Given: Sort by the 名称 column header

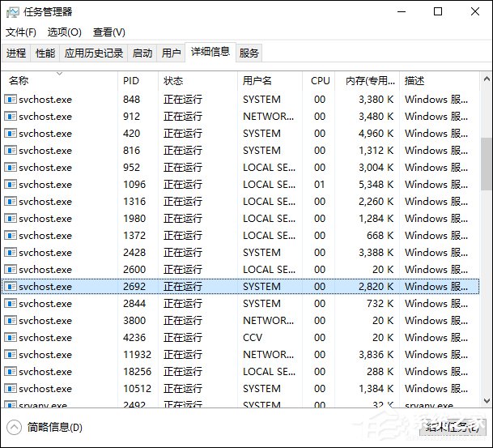Looking at the screenshot, I should pyautogui.click(x=60, y=80).
